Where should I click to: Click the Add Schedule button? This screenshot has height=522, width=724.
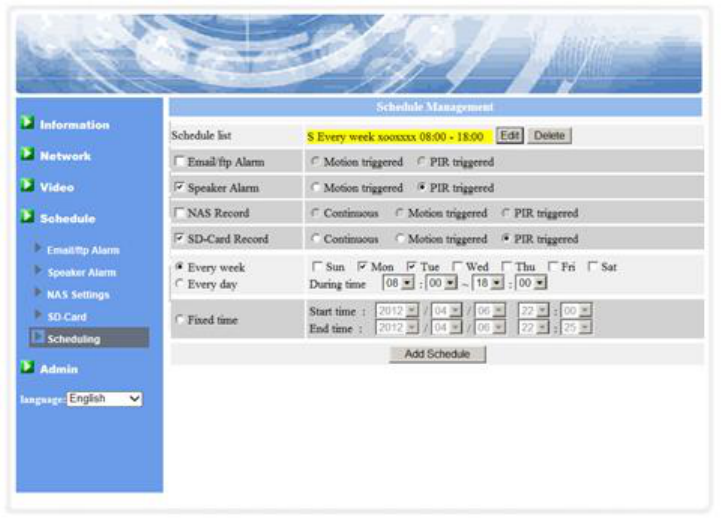pos(437,354)
